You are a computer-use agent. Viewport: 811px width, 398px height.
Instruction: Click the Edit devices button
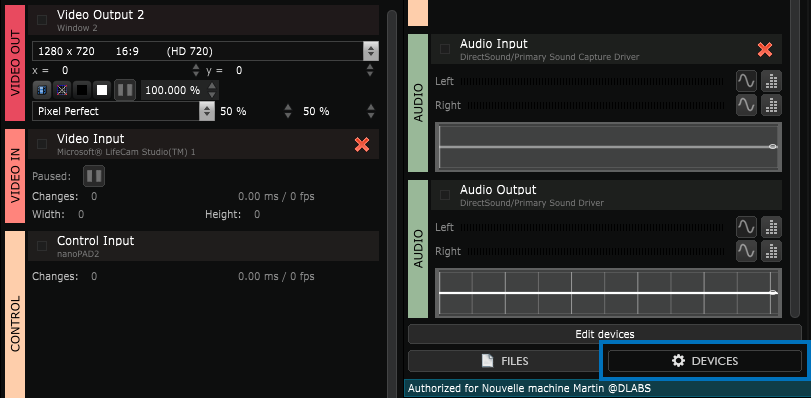(x=605, y=334)
